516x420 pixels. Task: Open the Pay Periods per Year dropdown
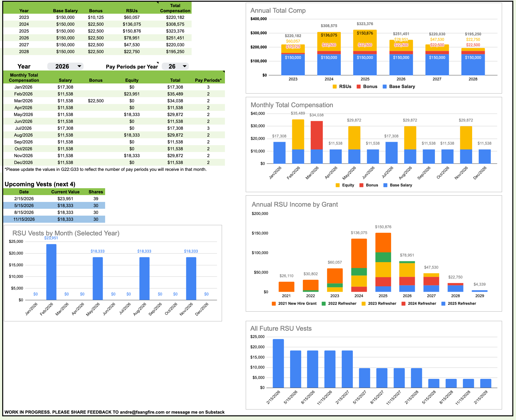point(175,66)
